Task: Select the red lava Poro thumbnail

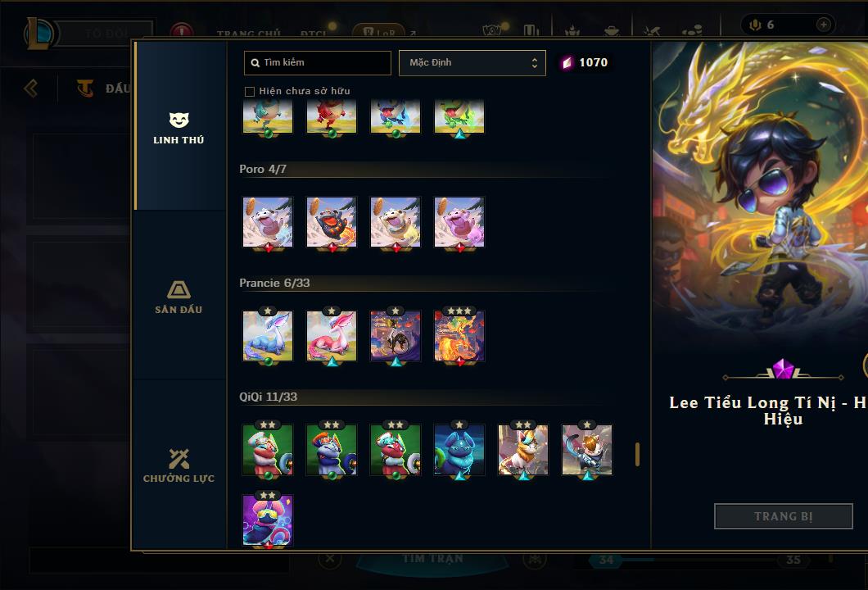Action: 332,222
